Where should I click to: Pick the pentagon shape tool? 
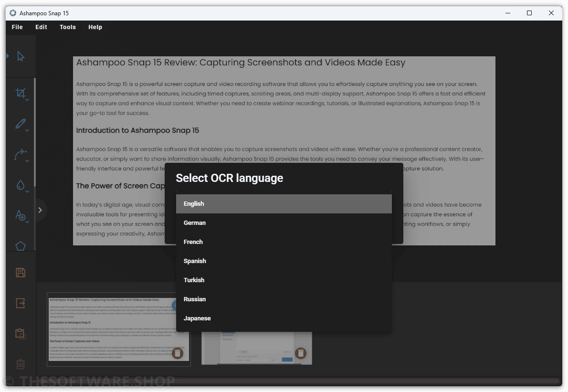click(20, 246)
